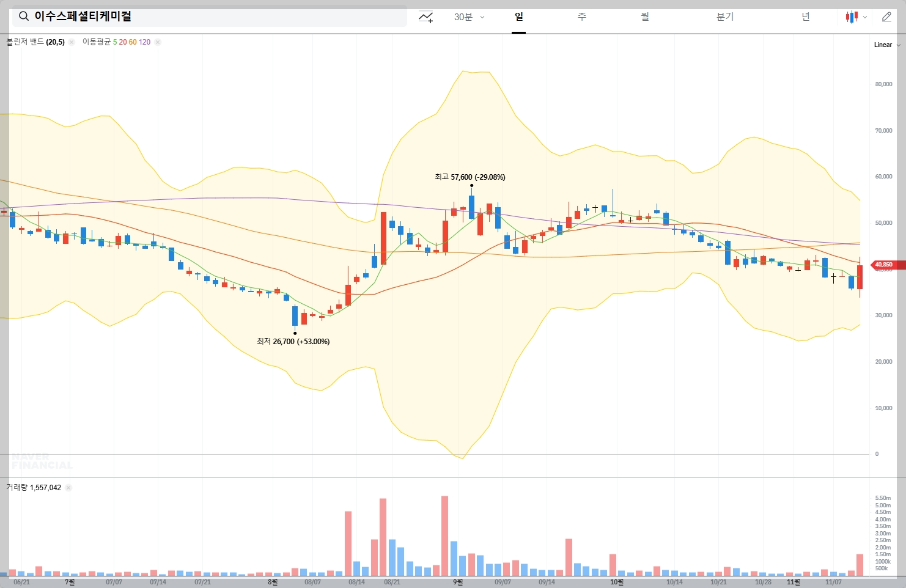Open 이동평균 indicator settings
Viewport: 906px width, 588px height.
97,42
